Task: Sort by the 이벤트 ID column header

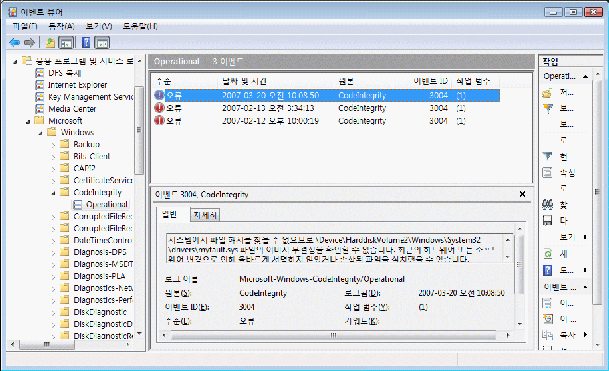Action: (430, 81)
